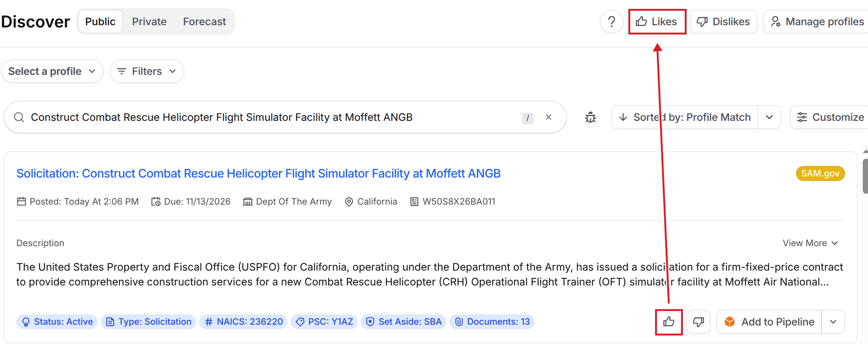868x344 pixels.
Task: Open the Construct Combat Rescue Helicopter solicitation link
Action: 259,173
